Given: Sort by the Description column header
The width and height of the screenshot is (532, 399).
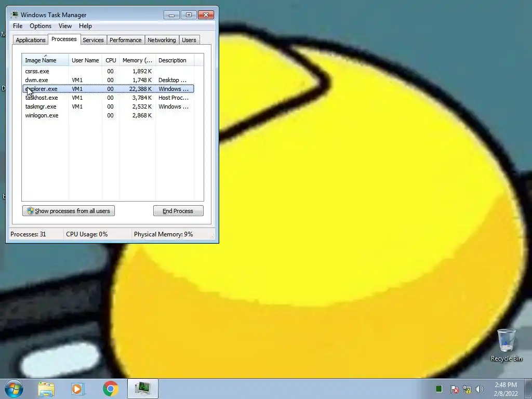Looking at the screenshot, I should [x=175, y=60].
